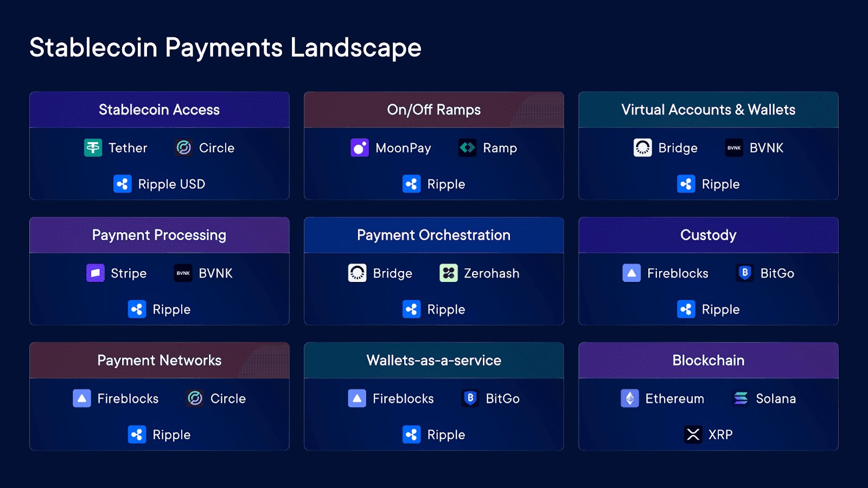Click the Tether logo under Stablecoin Access

92,147
